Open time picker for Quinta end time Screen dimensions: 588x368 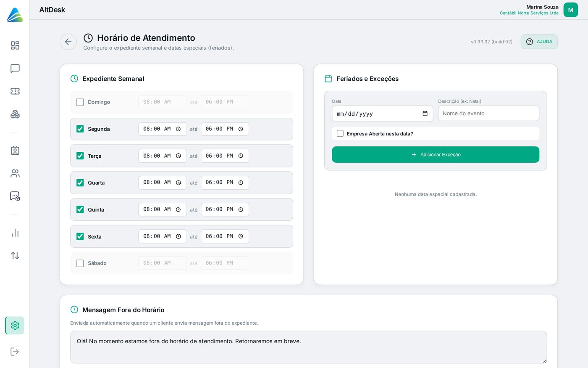point(241,209)
